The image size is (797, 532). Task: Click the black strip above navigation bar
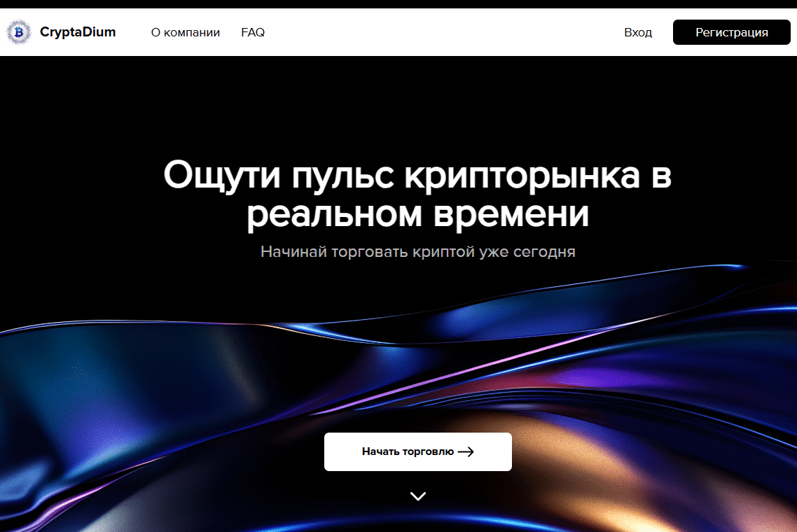(x=398, y=3)
